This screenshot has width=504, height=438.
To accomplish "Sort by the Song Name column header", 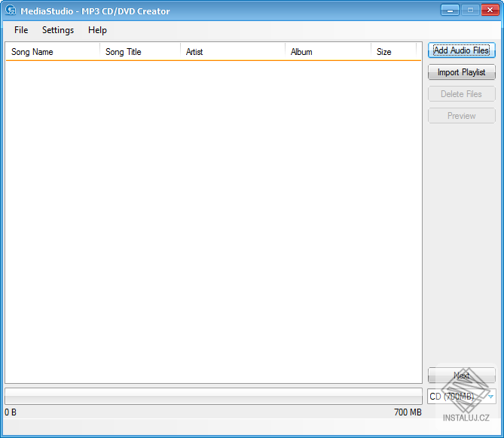I will click(x=53, y=52).
